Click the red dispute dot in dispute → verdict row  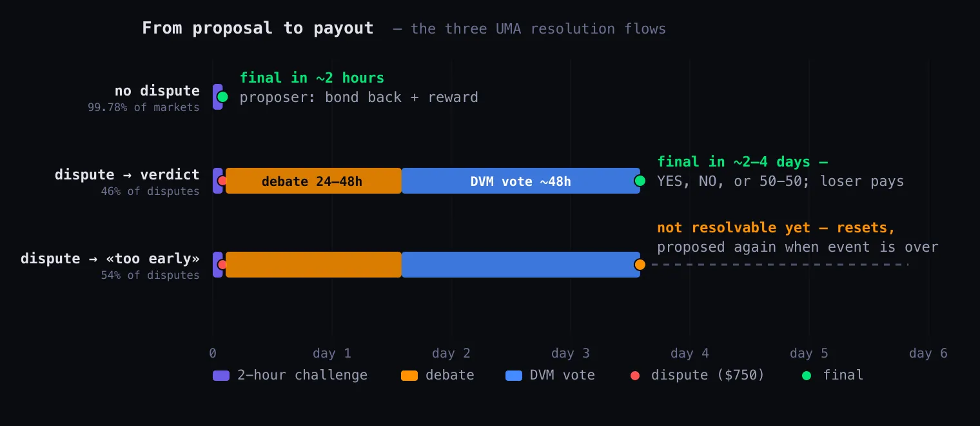pos(222,181)
